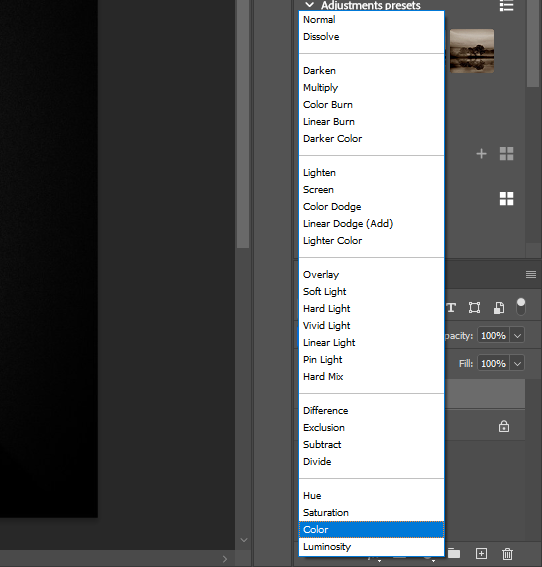
Task: Choose Pin Light blend mode
Action: [371, 359]
